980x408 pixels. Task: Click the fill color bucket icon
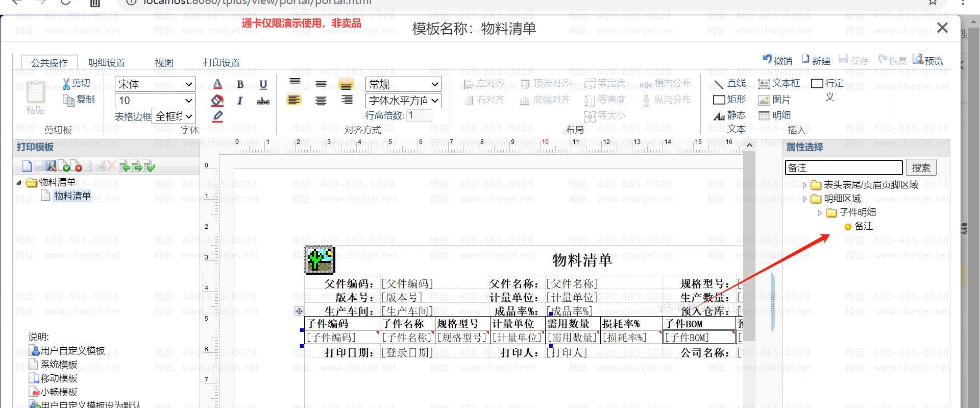click(217, 101)
